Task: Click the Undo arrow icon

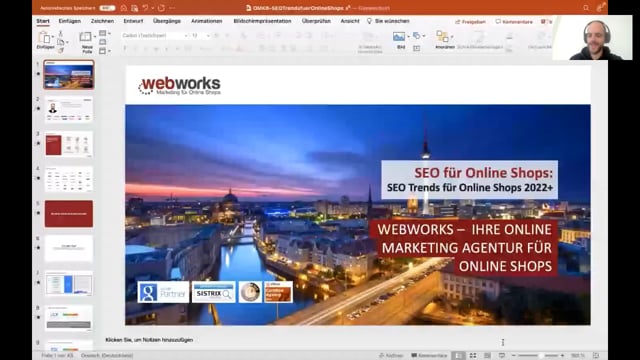Action: (x=145, y=8)
